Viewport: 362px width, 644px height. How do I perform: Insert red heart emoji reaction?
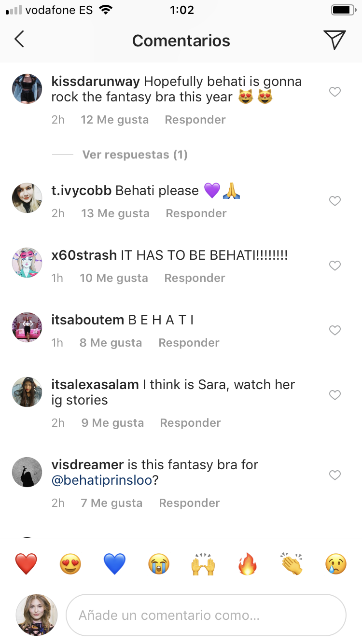click(x=27, y=564)
